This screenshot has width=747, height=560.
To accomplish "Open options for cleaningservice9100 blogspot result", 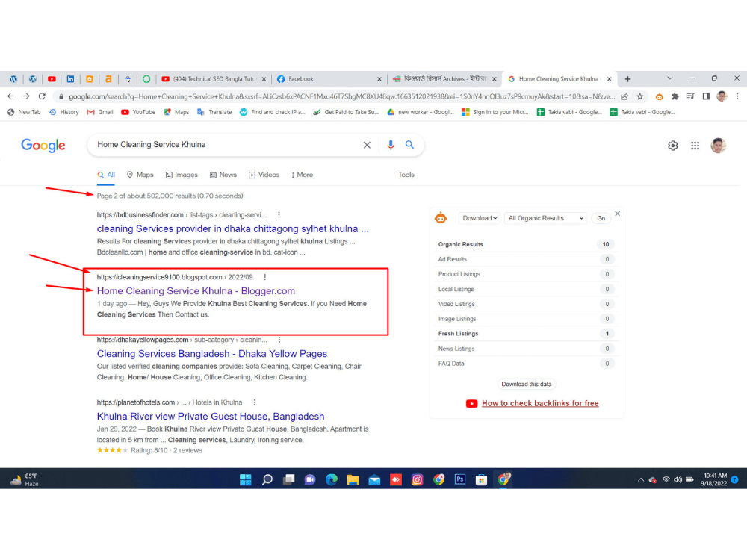I will [x=265, y=277].
